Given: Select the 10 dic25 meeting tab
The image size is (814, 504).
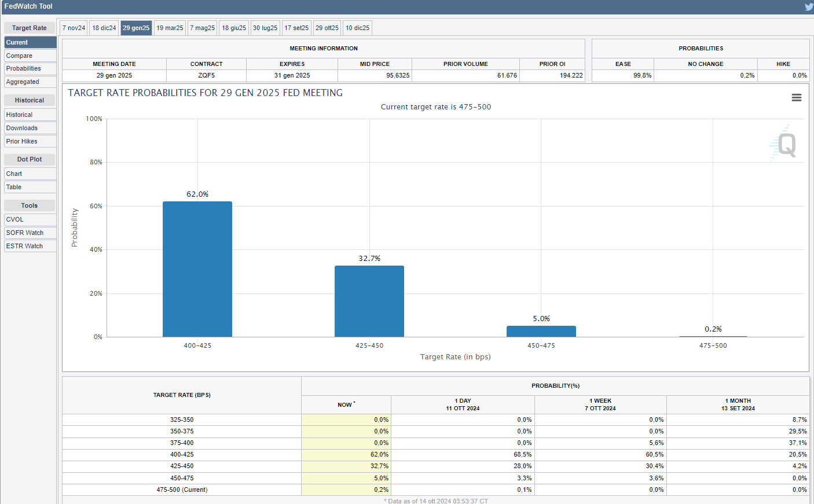Looking at the screenshot, I should point(357,28).
